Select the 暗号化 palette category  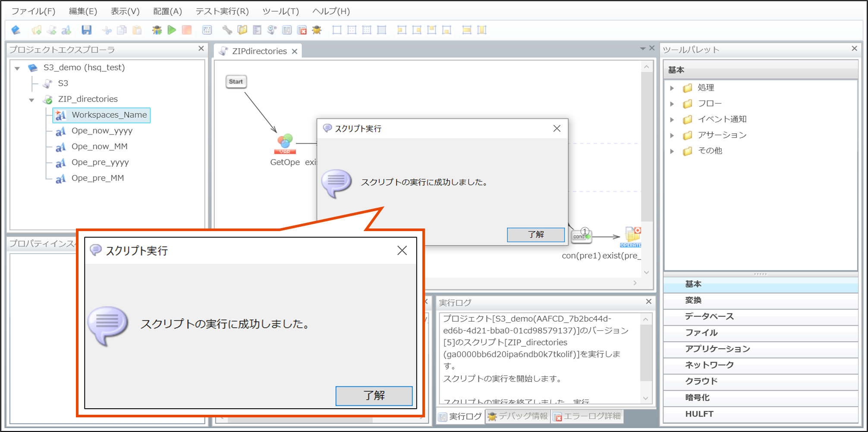coord(761,398)
